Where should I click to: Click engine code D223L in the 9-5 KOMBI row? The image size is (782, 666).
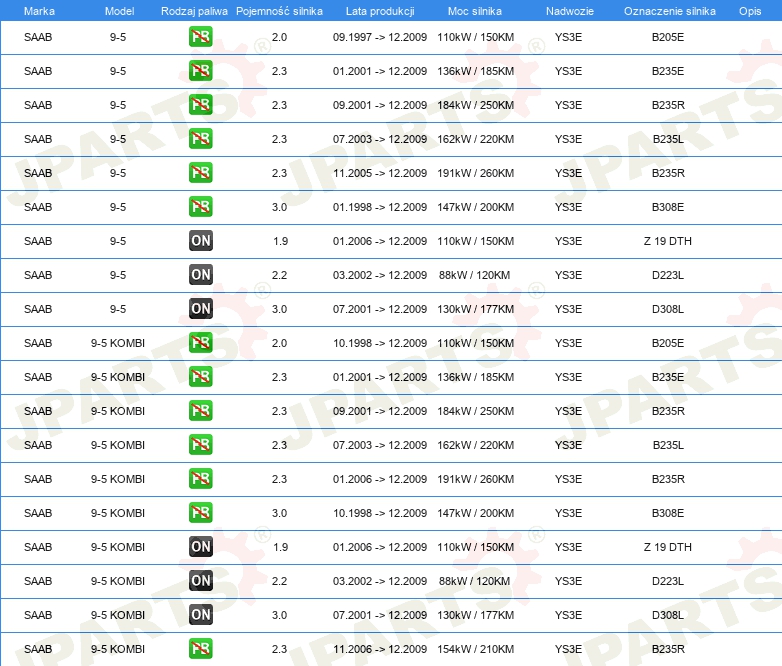tap(668, 581)
